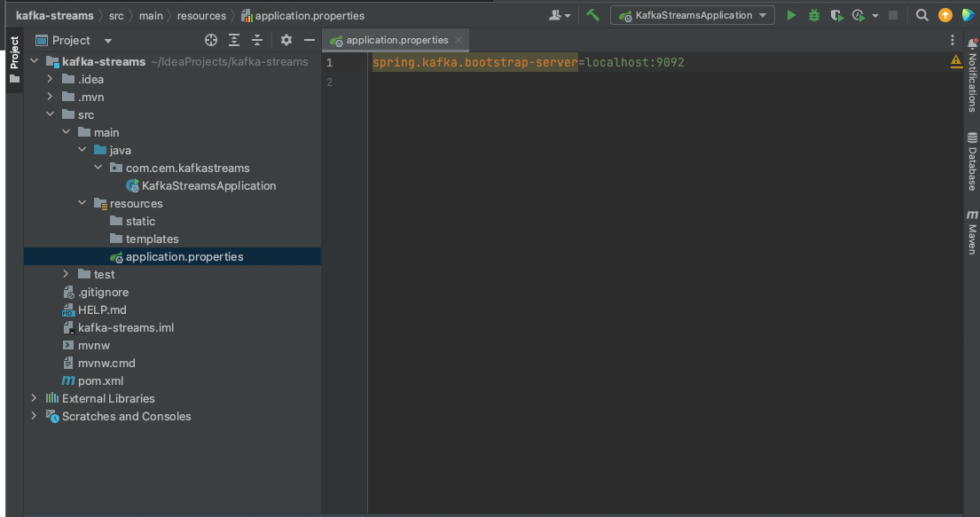Click the Select Opened File target icon
Image resolution: width=980 pixels, height=517 pixels.
(211, 40)
